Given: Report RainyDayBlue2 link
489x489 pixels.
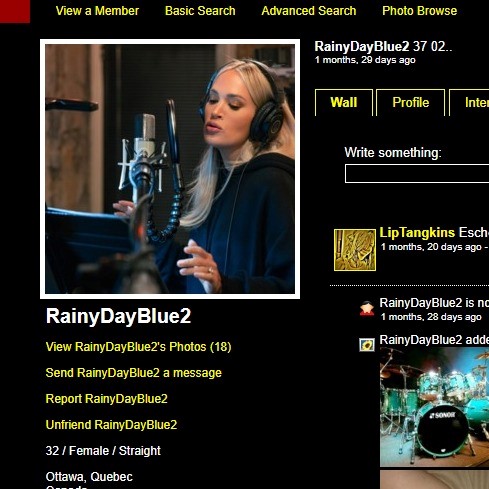Looking at the screenshot, I should (x=106, y=399).
